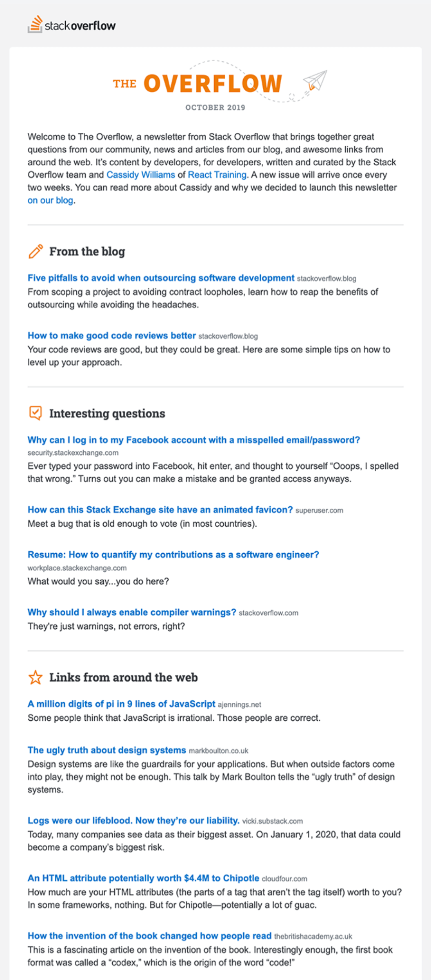Open the React Training link
431x980 pixels.
click(x=217, y=175)
